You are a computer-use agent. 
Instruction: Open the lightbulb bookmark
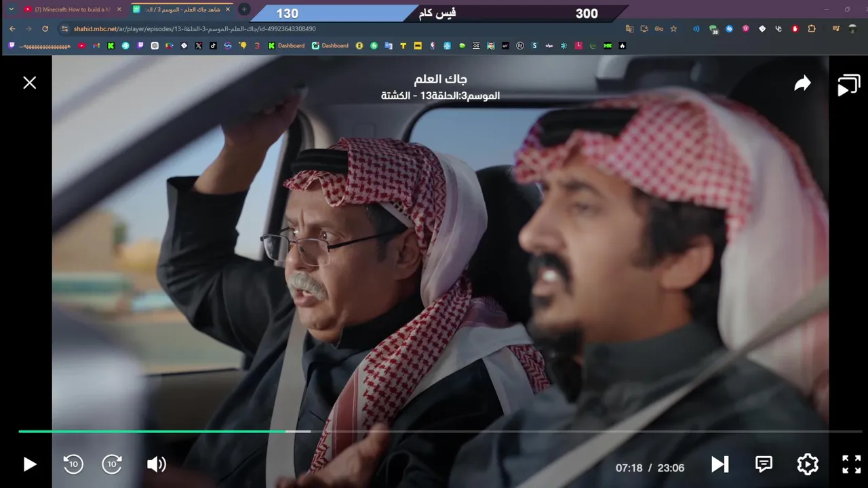click(x=242, y=45)
